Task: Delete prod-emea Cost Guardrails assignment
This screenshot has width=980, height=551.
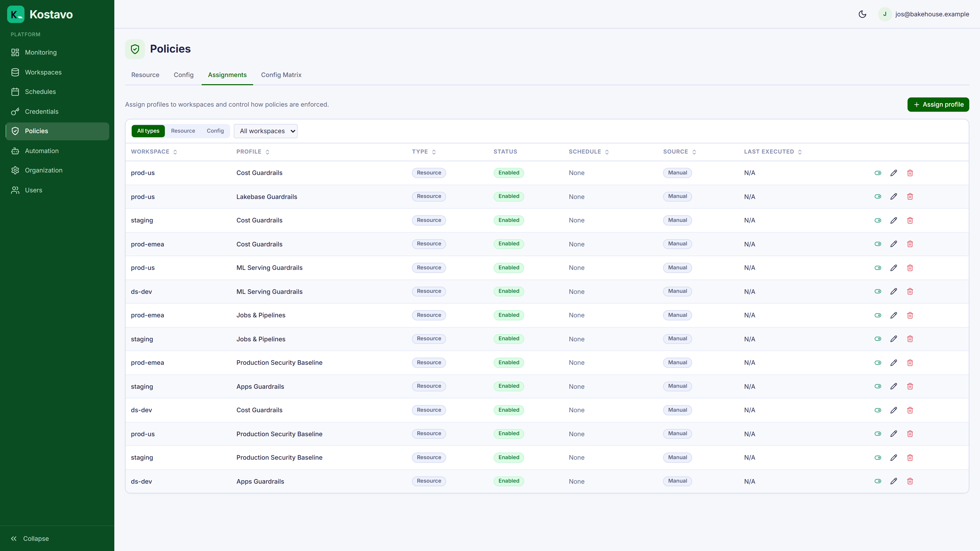Action: tap(910, 244)
